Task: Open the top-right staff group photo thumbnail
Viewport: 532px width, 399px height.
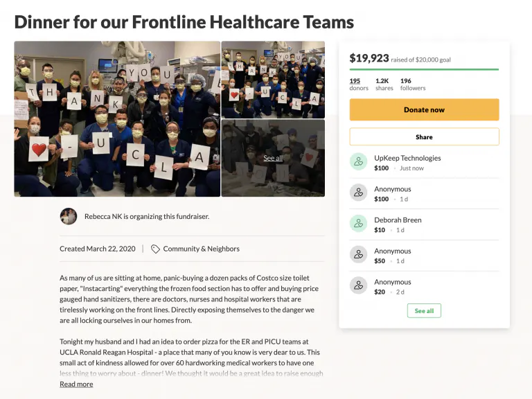Action: [273, 79]
